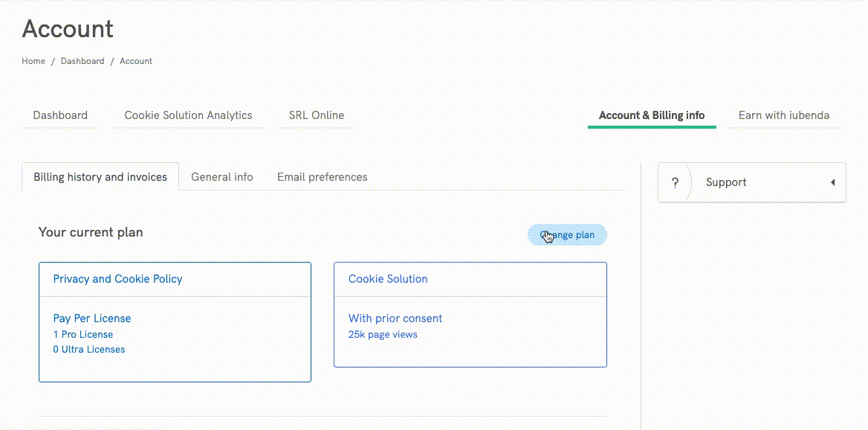
Task: Click the question mark Support icon
Action: point(675,182)
